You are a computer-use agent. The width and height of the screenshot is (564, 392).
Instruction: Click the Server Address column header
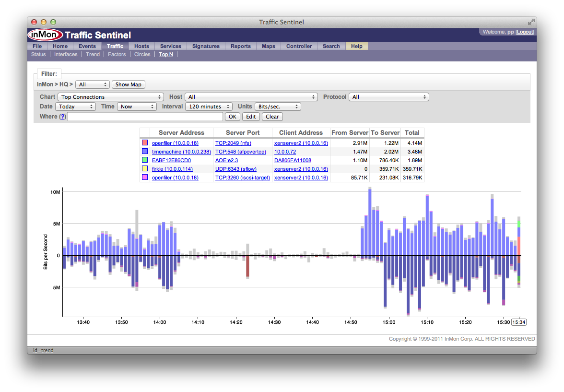[181, 133]
